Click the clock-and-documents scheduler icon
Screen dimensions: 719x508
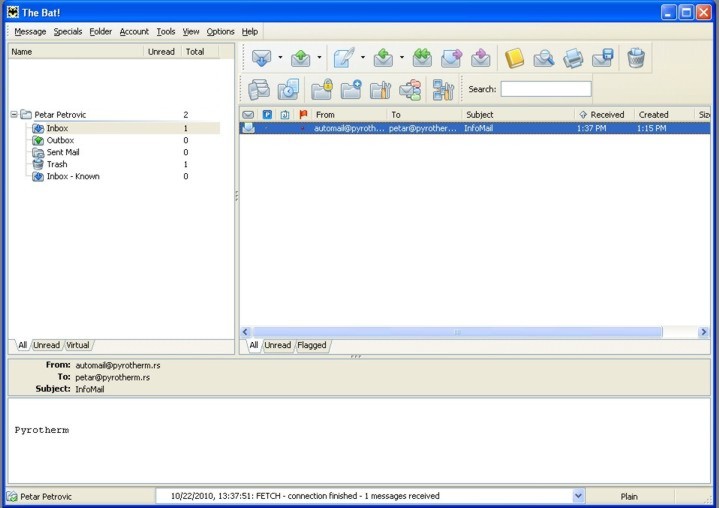288,89
